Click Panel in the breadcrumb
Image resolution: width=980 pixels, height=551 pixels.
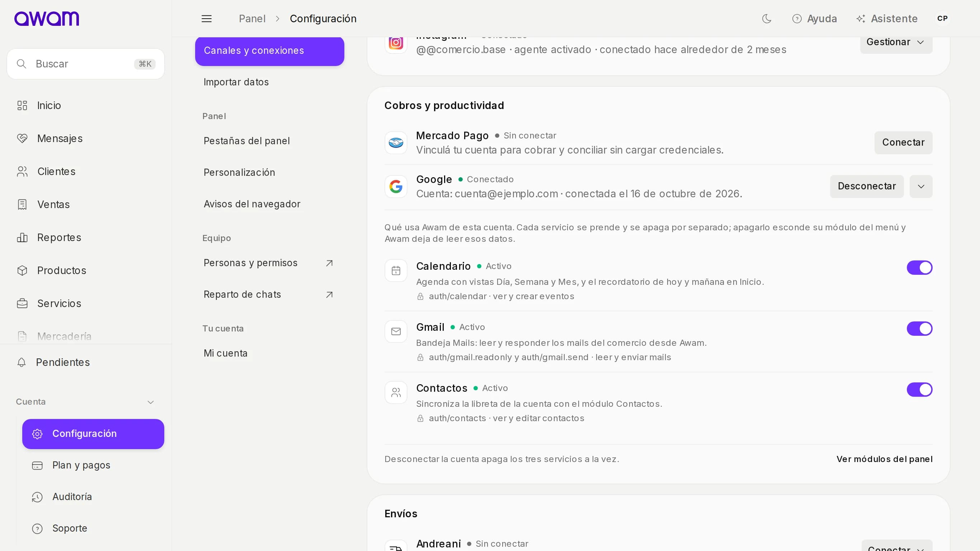252,19
